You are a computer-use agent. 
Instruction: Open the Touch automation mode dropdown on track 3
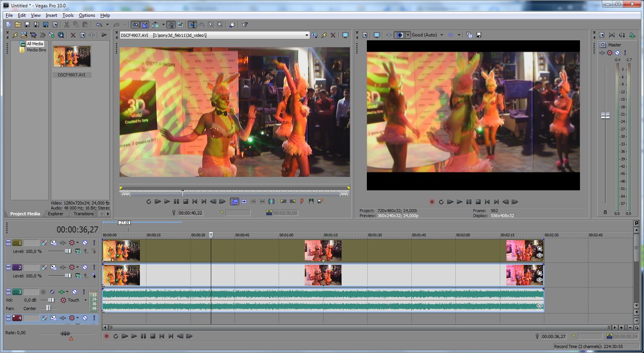[85, 300]
